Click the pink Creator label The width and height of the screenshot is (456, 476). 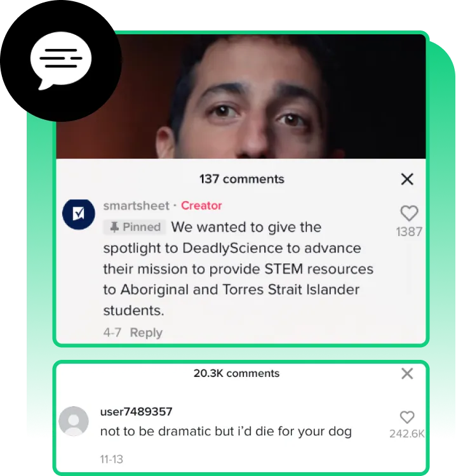coord(201,206)
